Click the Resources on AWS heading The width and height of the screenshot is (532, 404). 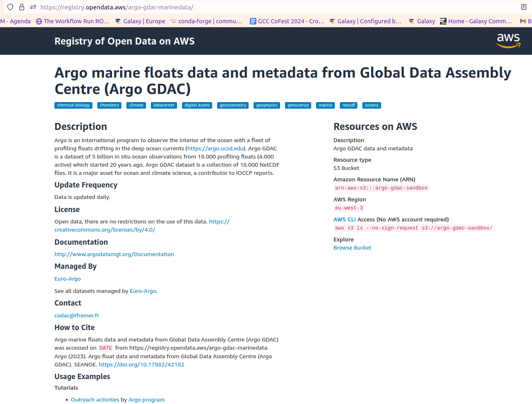[x=375, y=127]
